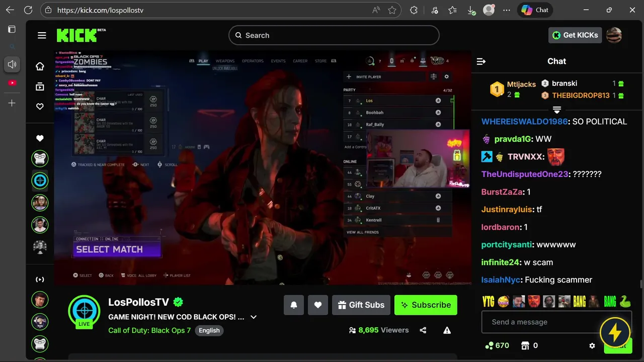Click the Read aloud icon in address bar
Viewport: 644px width, 362px height.
(376, 10)
